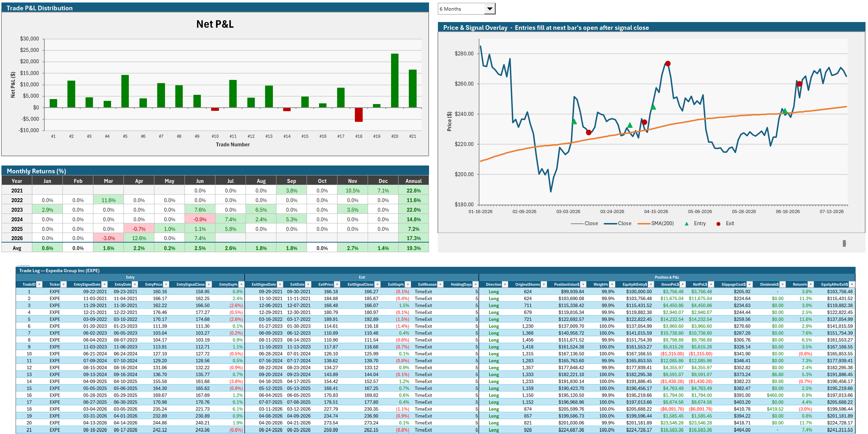
Task: Click the green bar for trade #21
Action: coord(413,89)
